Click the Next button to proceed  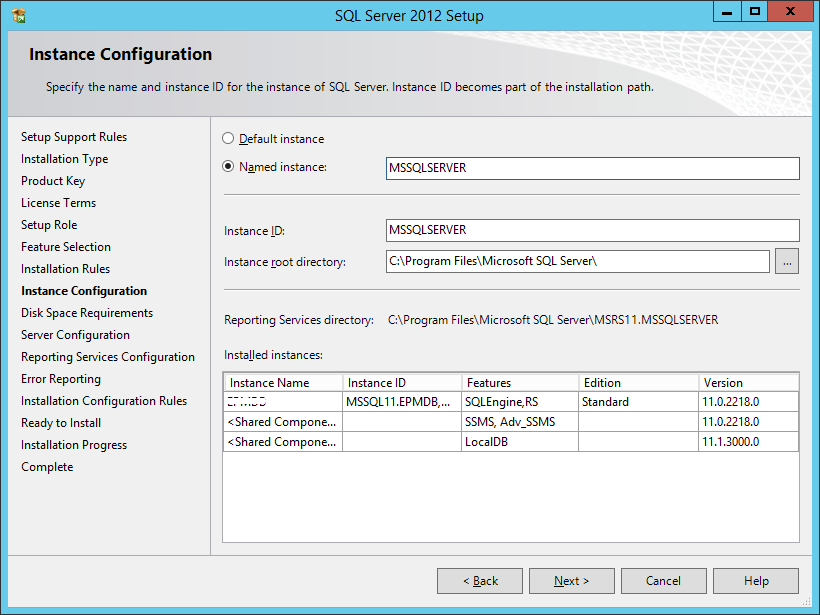[571, 580]
